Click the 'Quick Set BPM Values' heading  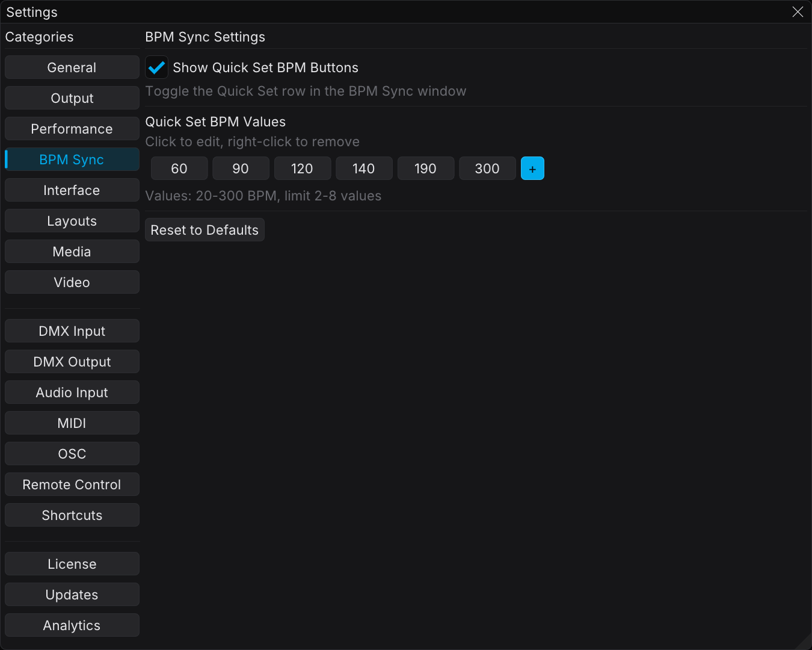pos(215,122)
